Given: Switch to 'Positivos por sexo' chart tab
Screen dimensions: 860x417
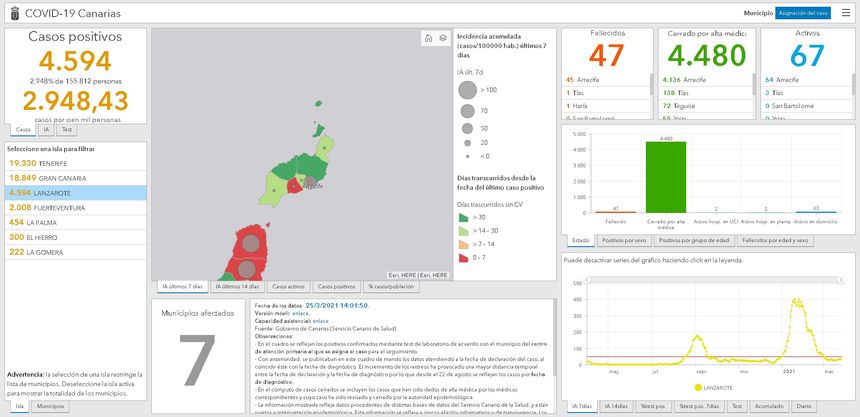Looking at the screenshot, I should coord(625,240).
